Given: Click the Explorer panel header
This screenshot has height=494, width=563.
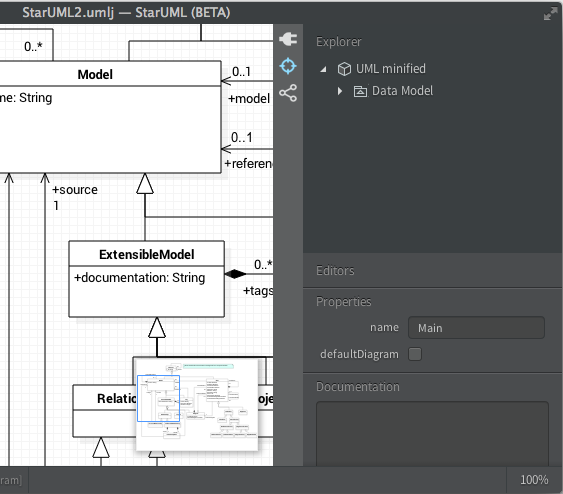Looking at the screenshot, I should tap(339, 42).
